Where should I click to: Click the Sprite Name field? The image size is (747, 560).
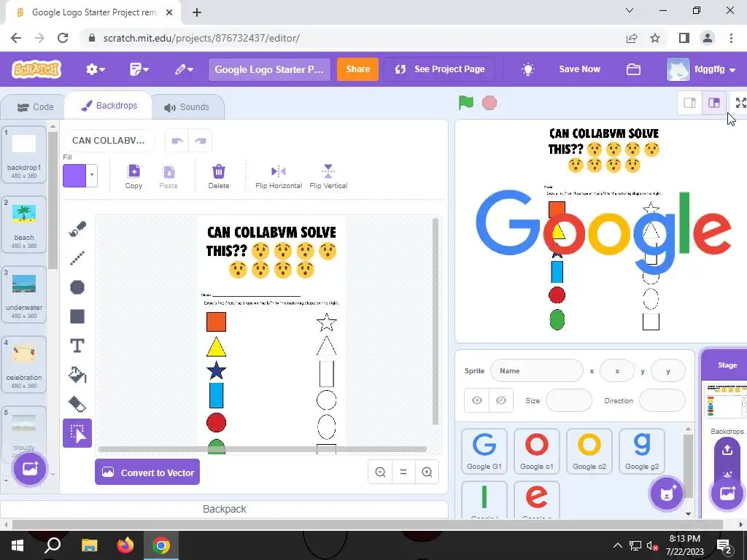(x=536, y=371)
